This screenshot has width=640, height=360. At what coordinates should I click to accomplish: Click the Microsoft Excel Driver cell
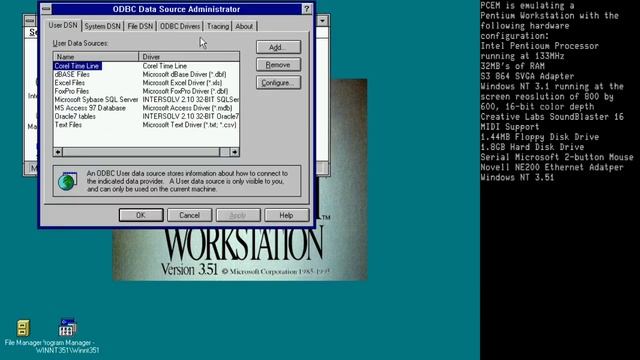pos(182,83)
